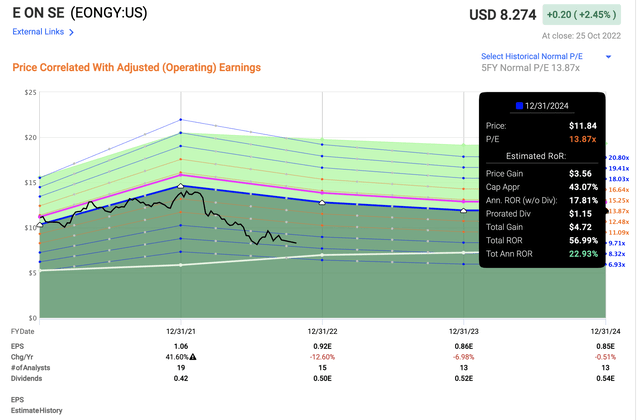Click the 12/31/24 fiscal year date label
Viewport: 640px width, 420px height.
pyautogui.click(x=605, y=331)
